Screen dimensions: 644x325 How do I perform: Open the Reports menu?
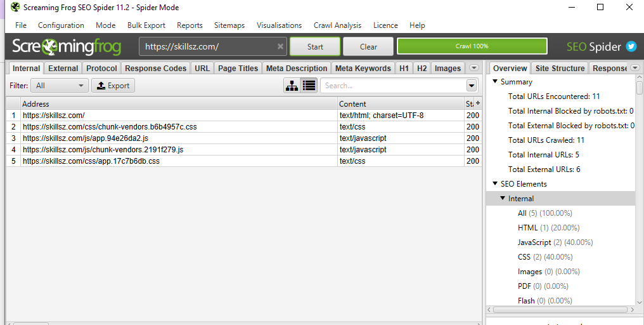click(x=190, y=25)
